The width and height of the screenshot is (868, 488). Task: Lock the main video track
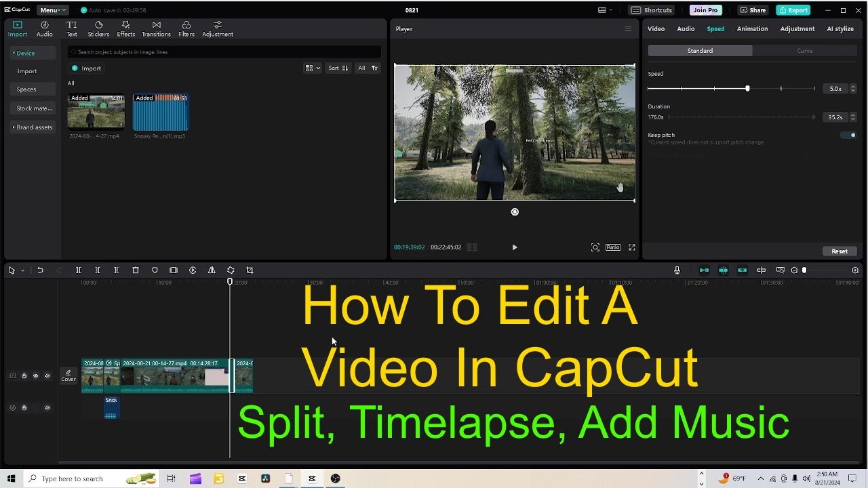tap(24, 375)
